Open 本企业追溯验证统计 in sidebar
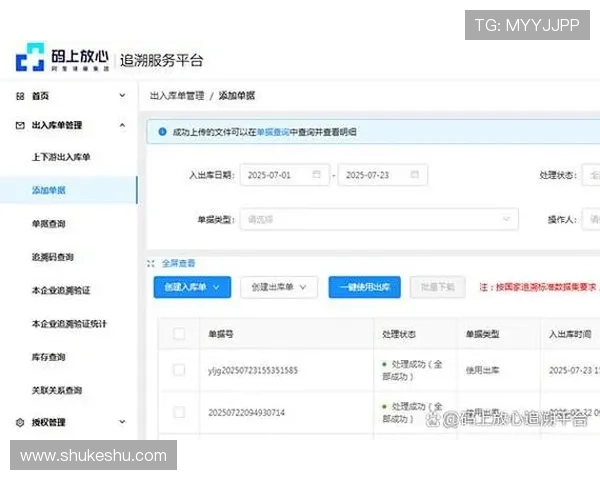This screenshot has width=600, height=480. tap(69, 324)
